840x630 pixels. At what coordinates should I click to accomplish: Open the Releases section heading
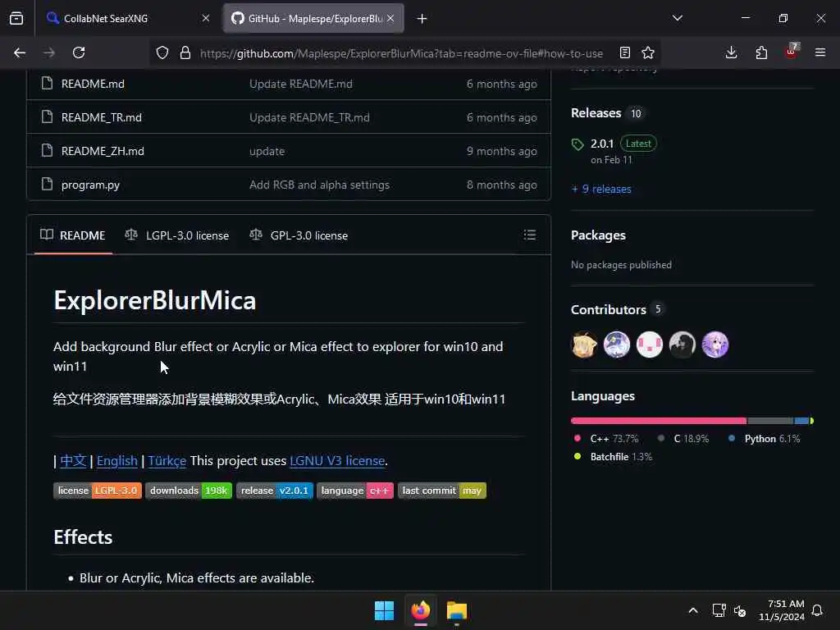click(x=596, y=113)
